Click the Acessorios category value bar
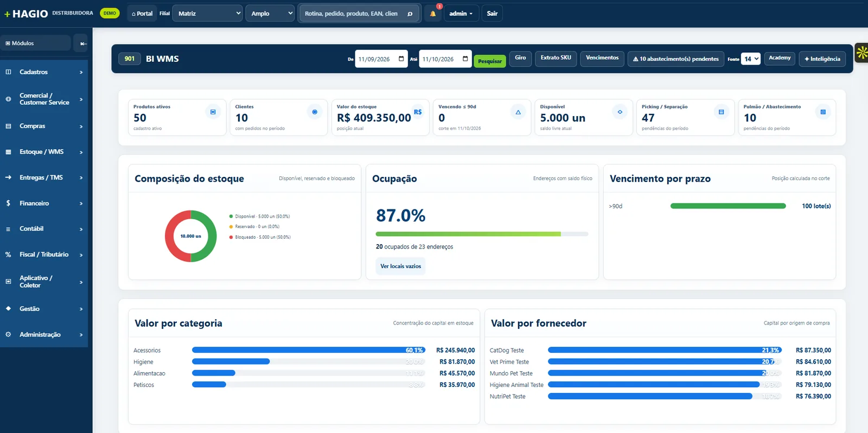The height and width of the screenshot is (433, 868). [x=309, y=350]
